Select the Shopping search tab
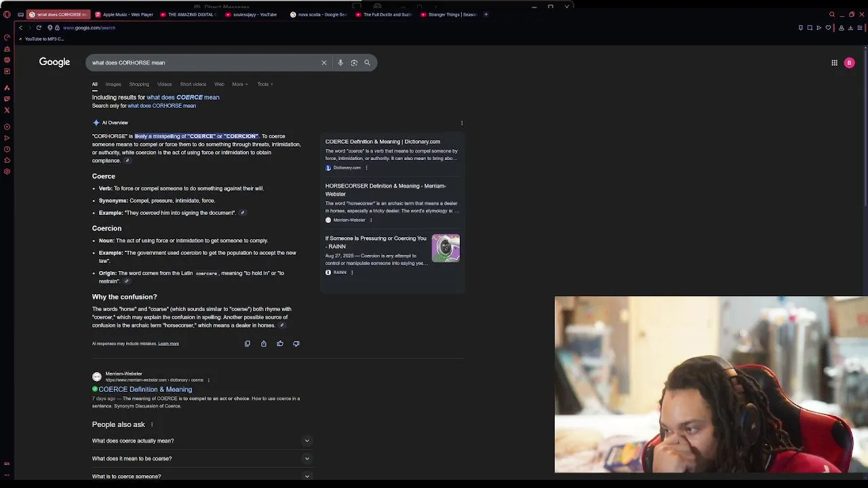This screenshot has height=488, width=868. coord(139,84)
